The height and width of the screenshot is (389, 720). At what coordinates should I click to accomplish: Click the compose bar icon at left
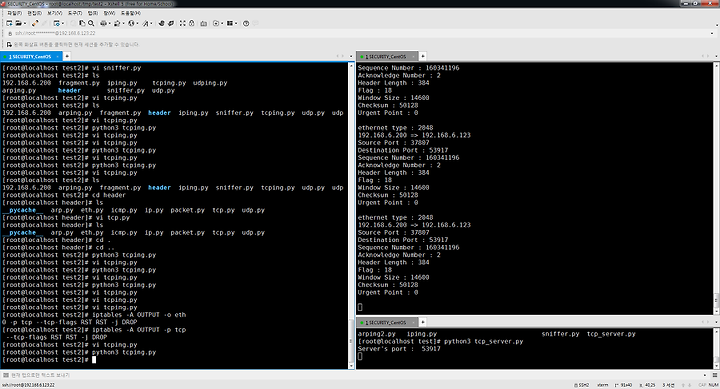pyautogui.click(x=6, y=375)
